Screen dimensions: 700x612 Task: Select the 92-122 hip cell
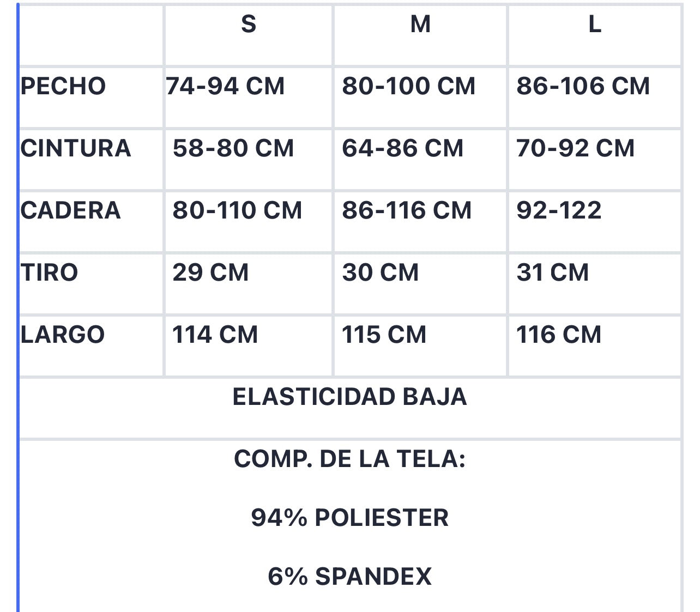pyautogui.click(x=559, y=210)
